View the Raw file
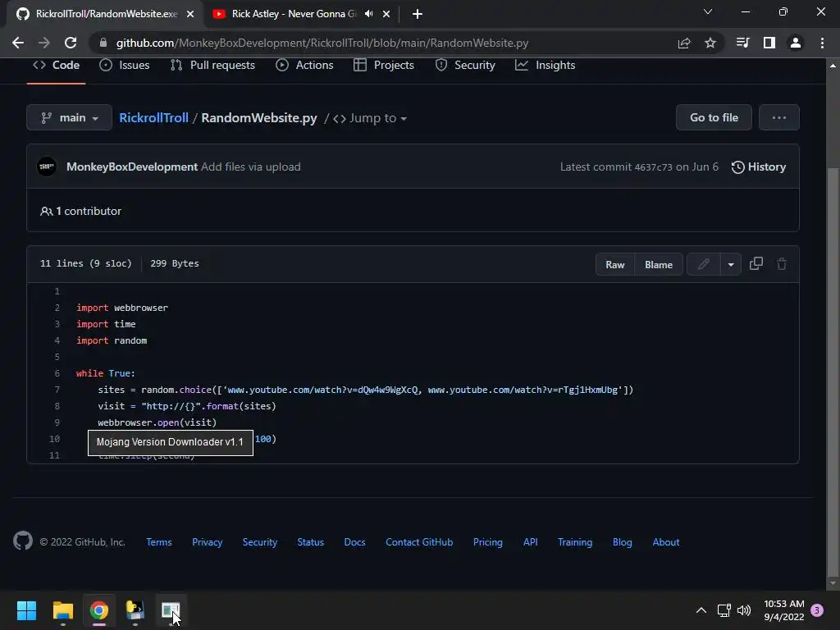The image size is (840, 630). 615,264
